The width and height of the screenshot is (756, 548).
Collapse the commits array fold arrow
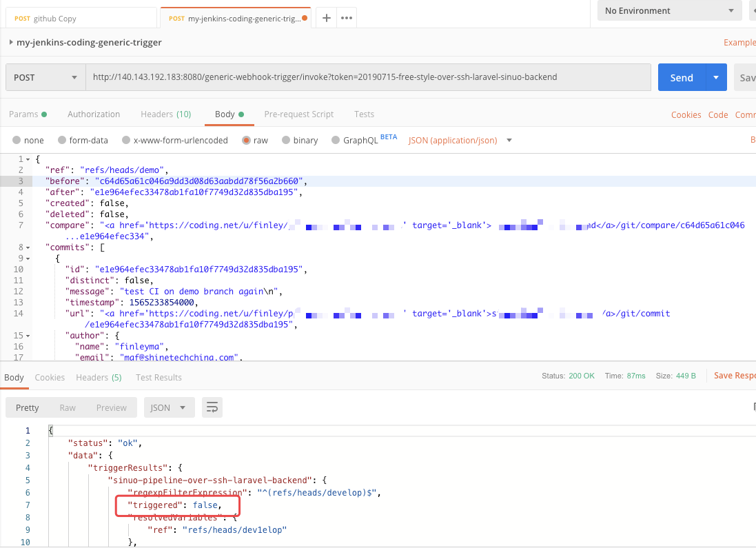[27, 247]
